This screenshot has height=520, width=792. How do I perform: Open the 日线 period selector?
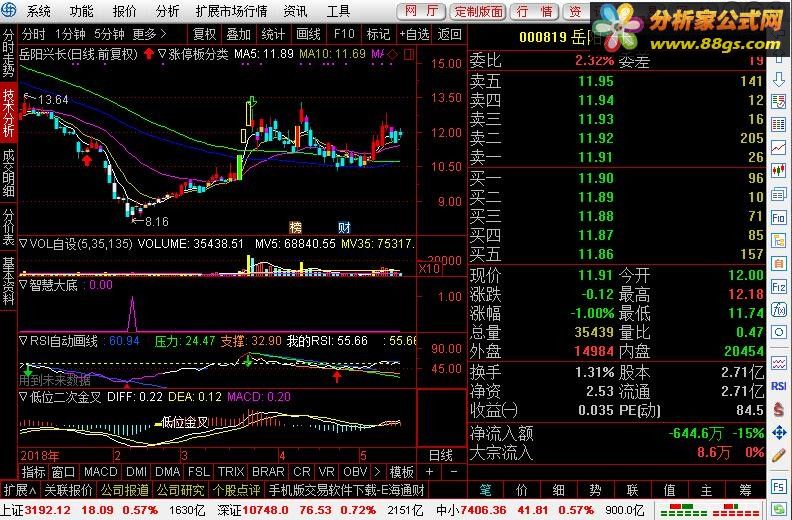[x=440, y=456]
